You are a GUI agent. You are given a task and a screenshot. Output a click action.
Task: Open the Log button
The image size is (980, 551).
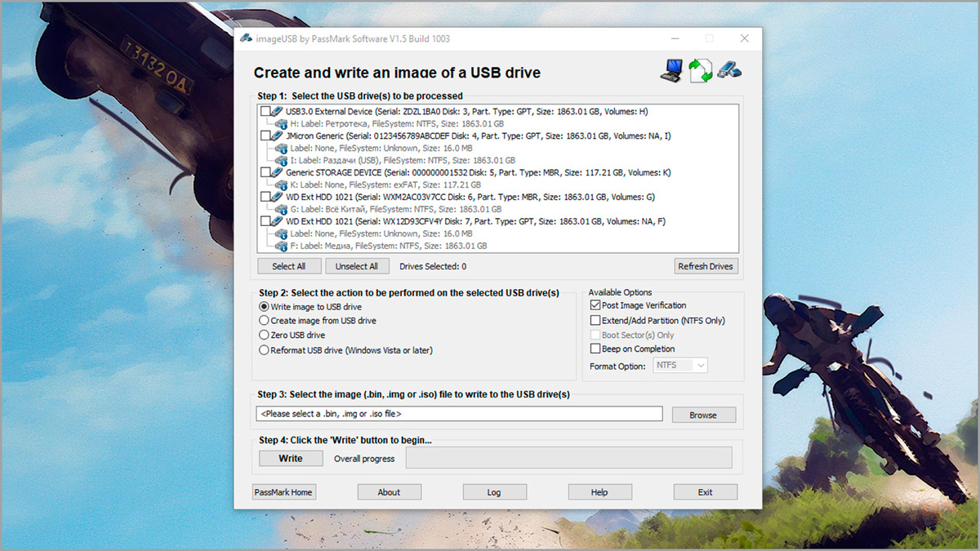(494, 492)
